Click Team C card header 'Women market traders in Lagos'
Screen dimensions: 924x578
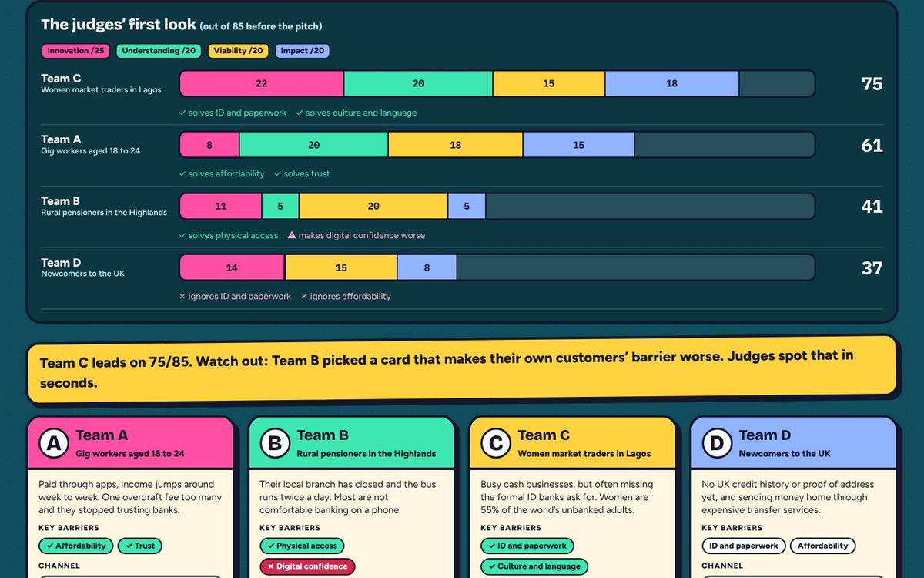[584, 454]
